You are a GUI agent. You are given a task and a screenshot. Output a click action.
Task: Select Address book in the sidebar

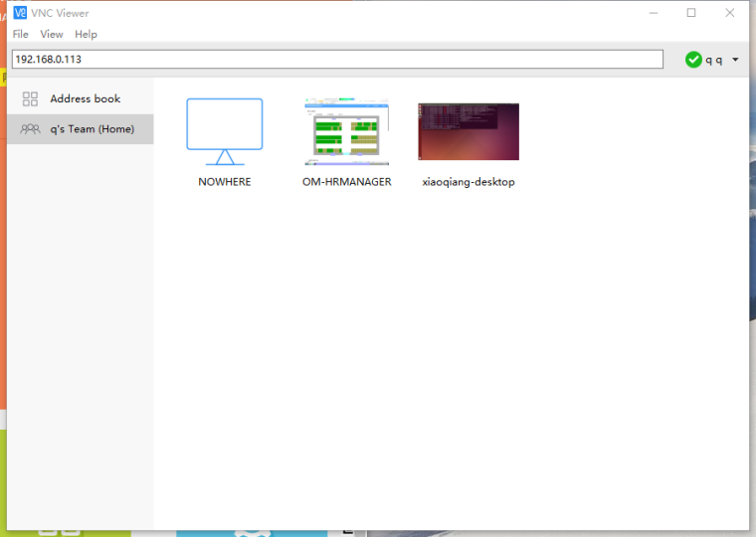click(81, 98)
